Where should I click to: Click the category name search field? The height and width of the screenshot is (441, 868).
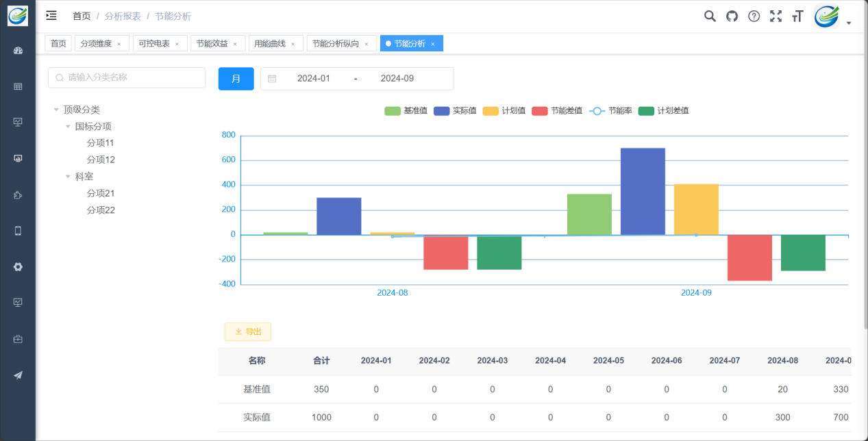[x=127, y=77]
